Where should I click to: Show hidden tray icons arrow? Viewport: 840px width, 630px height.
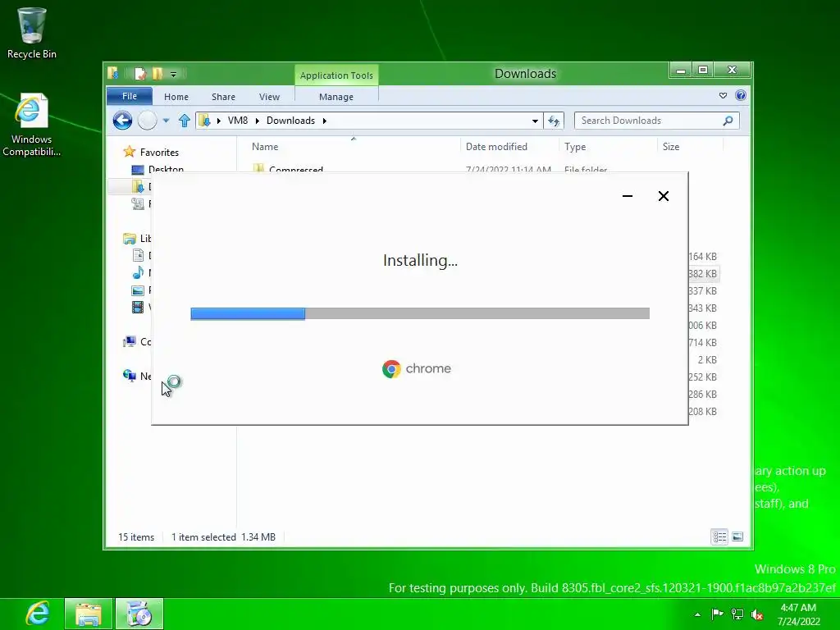pyautogui.click(x=697, y=614)
